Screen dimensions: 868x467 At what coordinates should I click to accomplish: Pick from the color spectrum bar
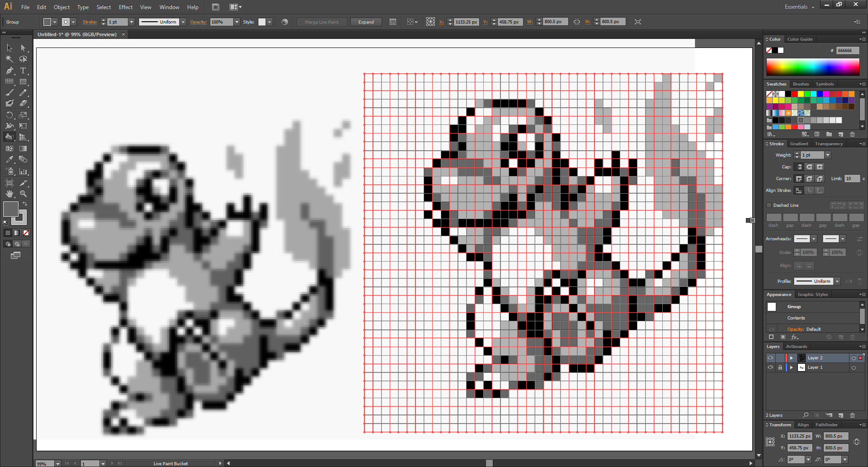(813, 67)
